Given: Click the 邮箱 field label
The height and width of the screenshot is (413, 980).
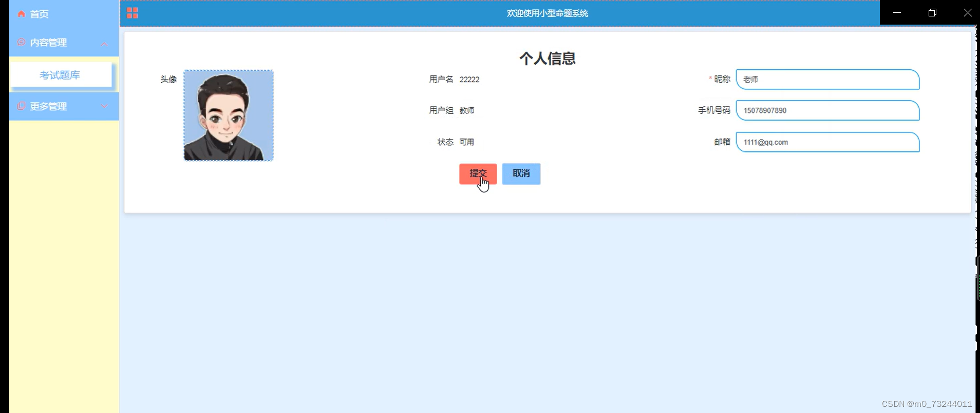Looking at the screenshot, I should 722,142.
